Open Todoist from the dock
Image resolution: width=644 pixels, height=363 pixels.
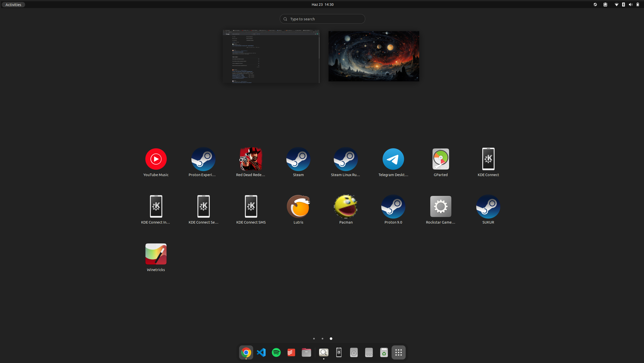pyautogui.click(x=291, y=352)
